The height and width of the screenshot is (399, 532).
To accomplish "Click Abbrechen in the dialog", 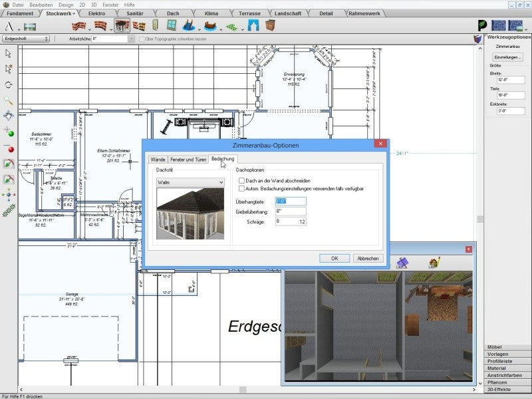I will [368, 258].
